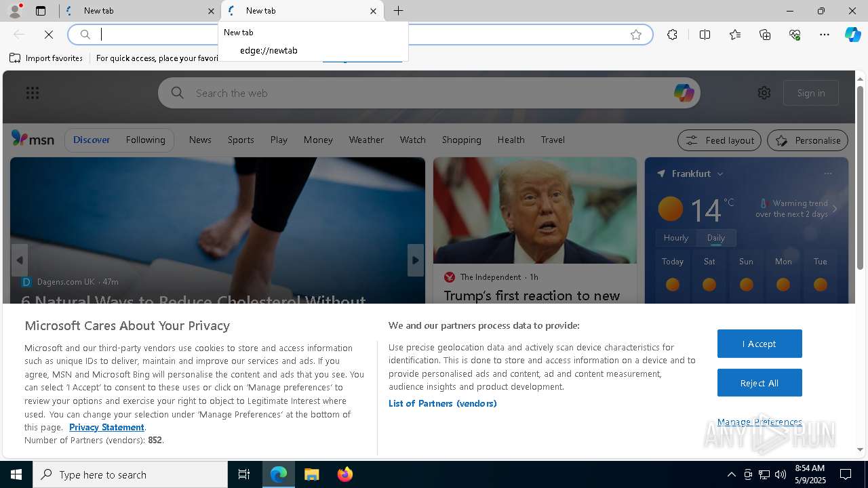Open weather card more options ellipsis
Screen dimensions: 868x488
click(828, 174)
